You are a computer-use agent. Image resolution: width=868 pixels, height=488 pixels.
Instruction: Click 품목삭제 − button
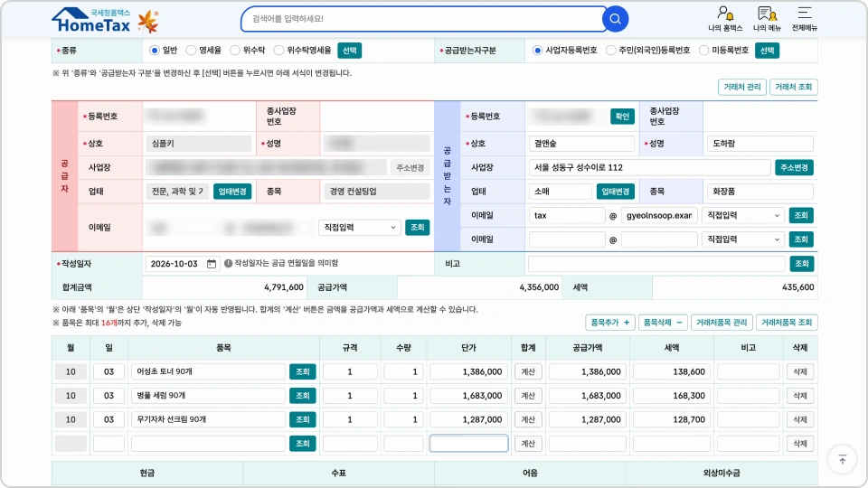click(663, 322)
